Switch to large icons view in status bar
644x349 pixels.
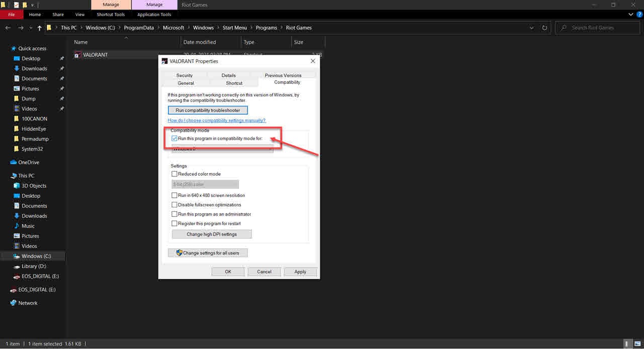(636, 344)
